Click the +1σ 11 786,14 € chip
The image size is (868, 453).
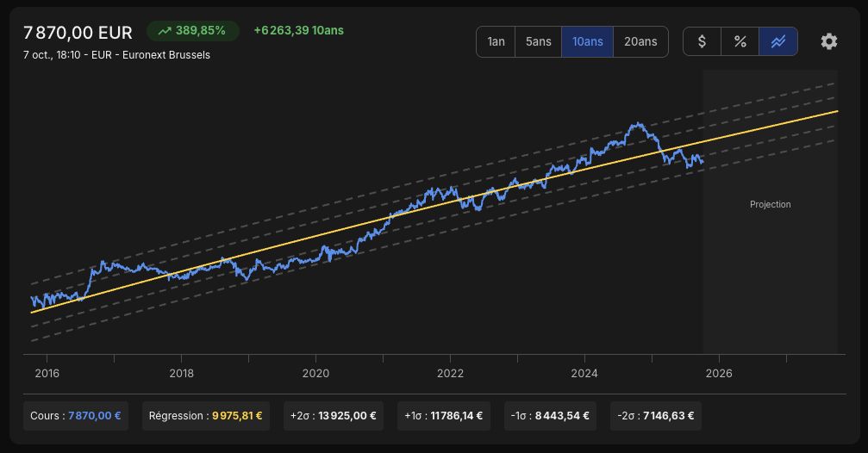[x=443, y=416]
